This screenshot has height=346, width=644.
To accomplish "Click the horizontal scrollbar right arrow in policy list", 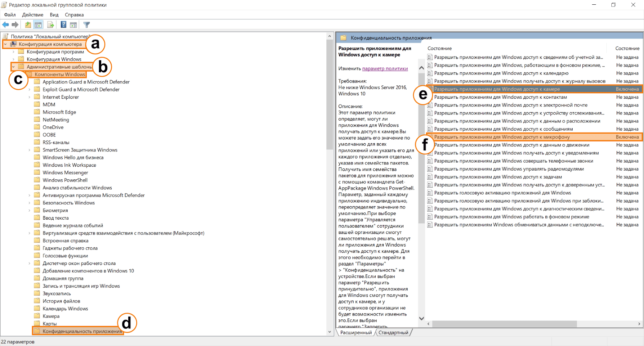I will [x=639, y=324].
